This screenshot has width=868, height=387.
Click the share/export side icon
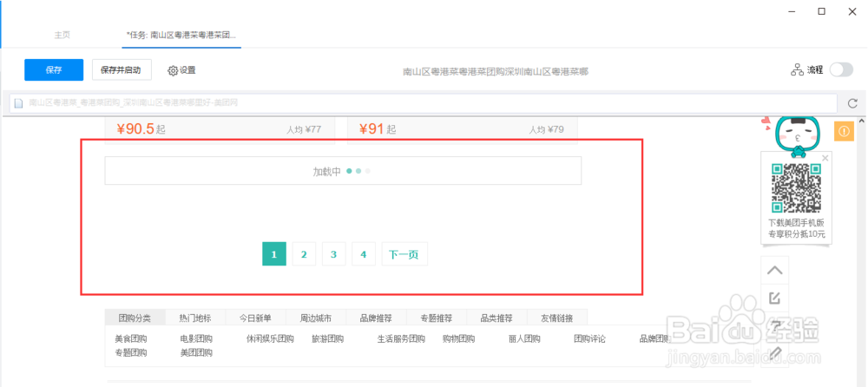[775, 298]
